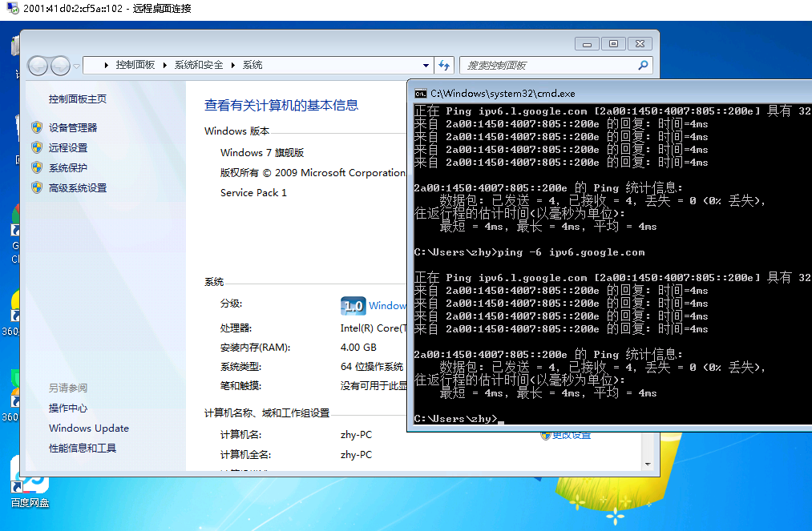Click the magnifier search icon in Control Panel

coord(643,65)
